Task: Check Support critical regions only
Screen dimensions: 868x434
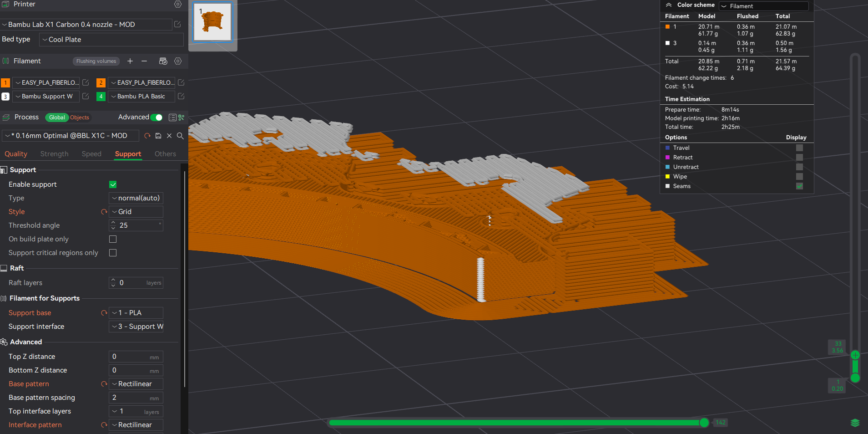Action: (x=113, y=253)
